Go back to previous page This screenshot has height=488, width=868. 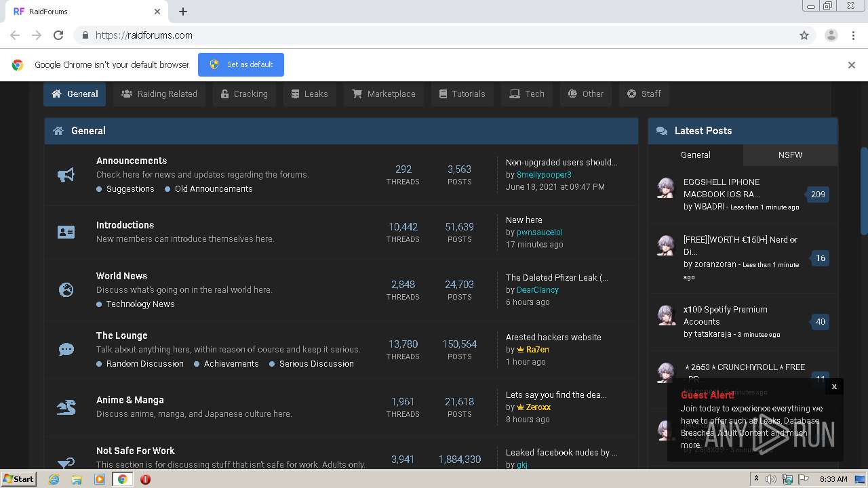(x=15, y=35)
